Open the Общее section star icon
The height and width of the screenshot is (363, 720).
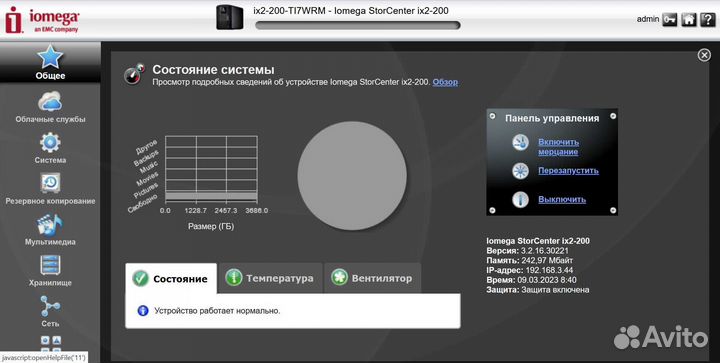tap(50, 57)
